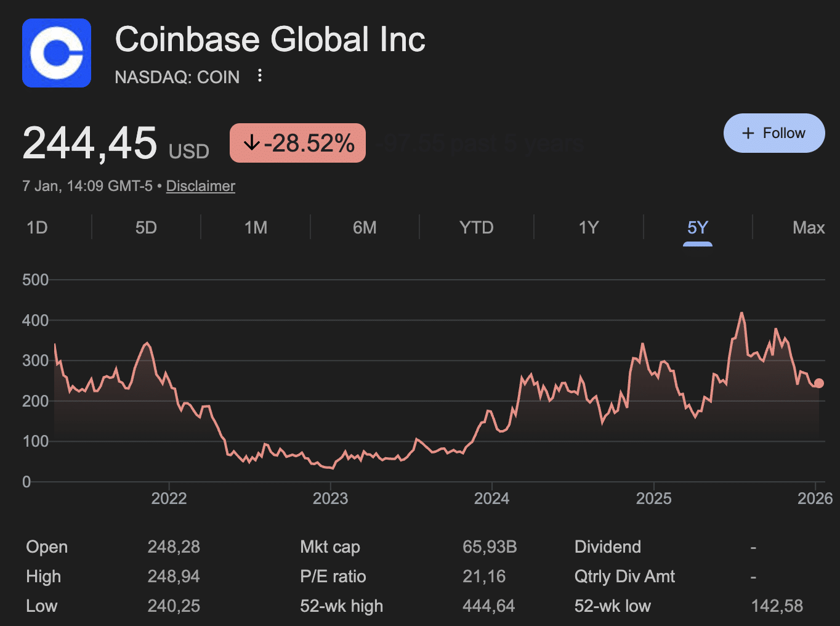Image resolution: width=840 pixels, height=626 pixels.
Task: Expand the 1M chart period
Action: pyautogui.click(x=255, y=227)
